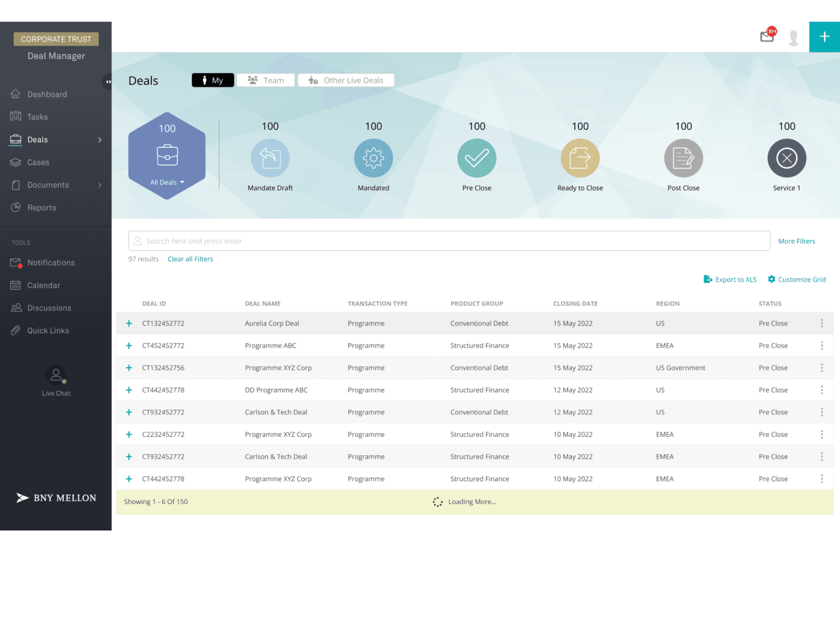Expand the Documents sidebar submenu chevron

point(100,185)
